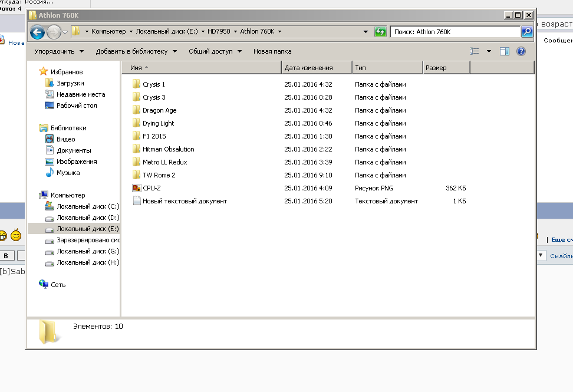The image size is (573, 392).
Task: Select Новый текстовый документ file icon
Action: point(136,200)
